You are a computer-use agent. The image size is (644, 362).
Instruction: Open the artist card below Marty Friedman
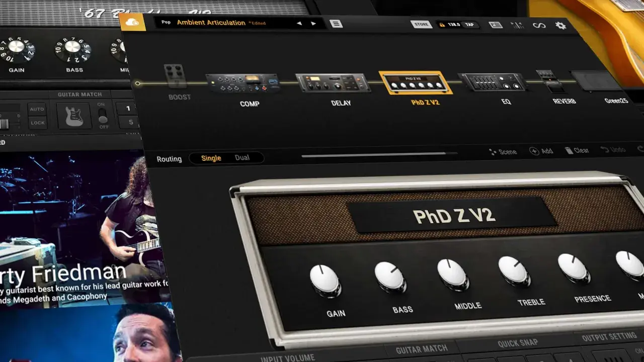pos(88,332)
